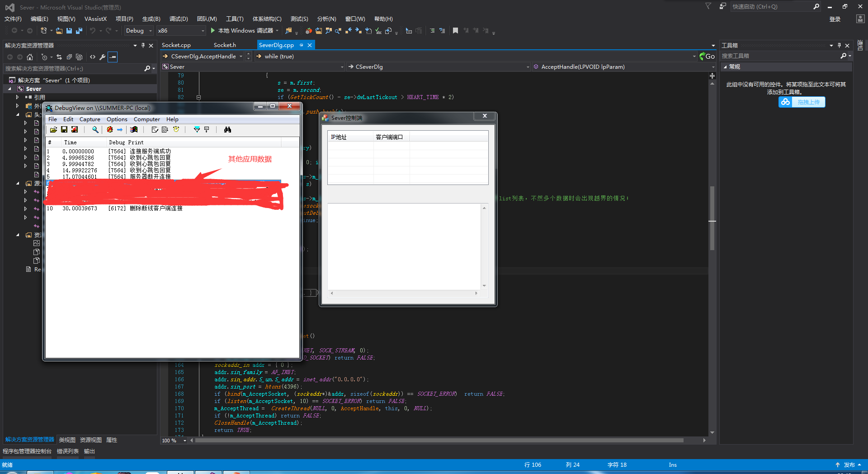Image resolution: width=868 pixels, height=474 pixels.
Task: Save current file in Visual Studio toolbar
Action: coord(69,31)
